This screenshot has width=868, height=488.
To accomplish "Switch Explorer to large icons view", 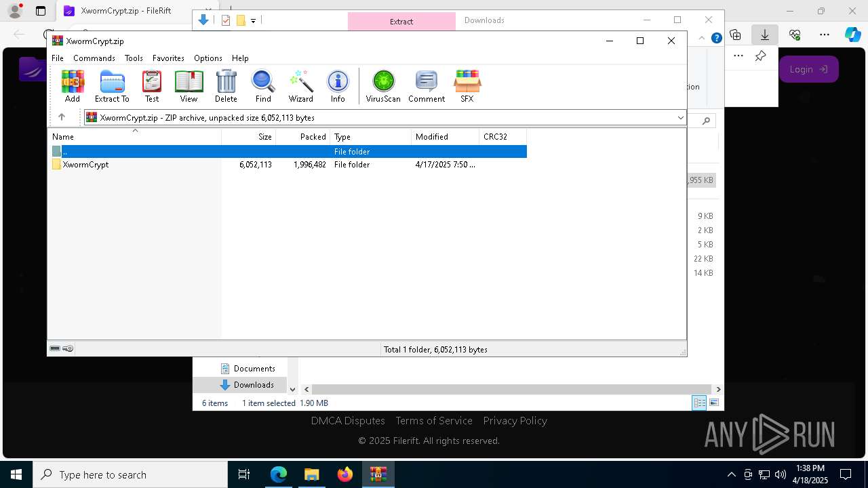I will (713, 403).
